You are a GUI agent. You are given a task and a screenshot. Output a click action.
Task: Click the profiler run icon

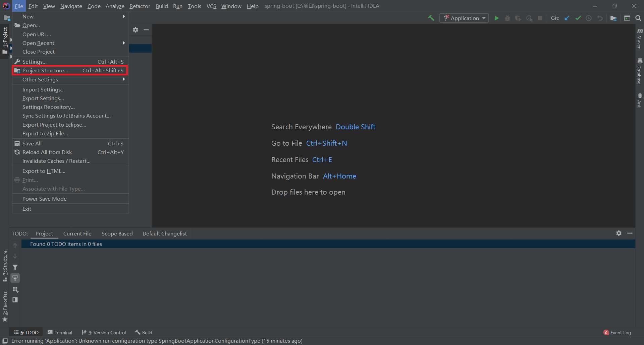tap(529, 18)
